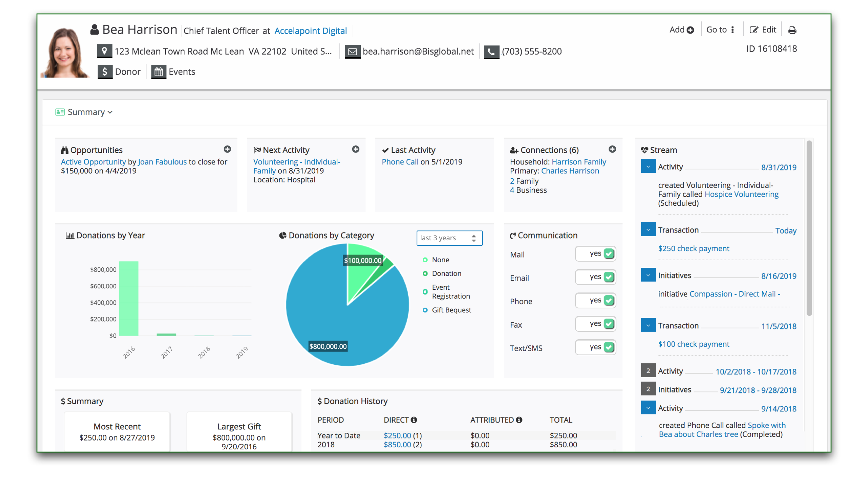Open the Accelapoint Digital company link
The width and height of the screenshot is (868, 486).
[311, 31]
